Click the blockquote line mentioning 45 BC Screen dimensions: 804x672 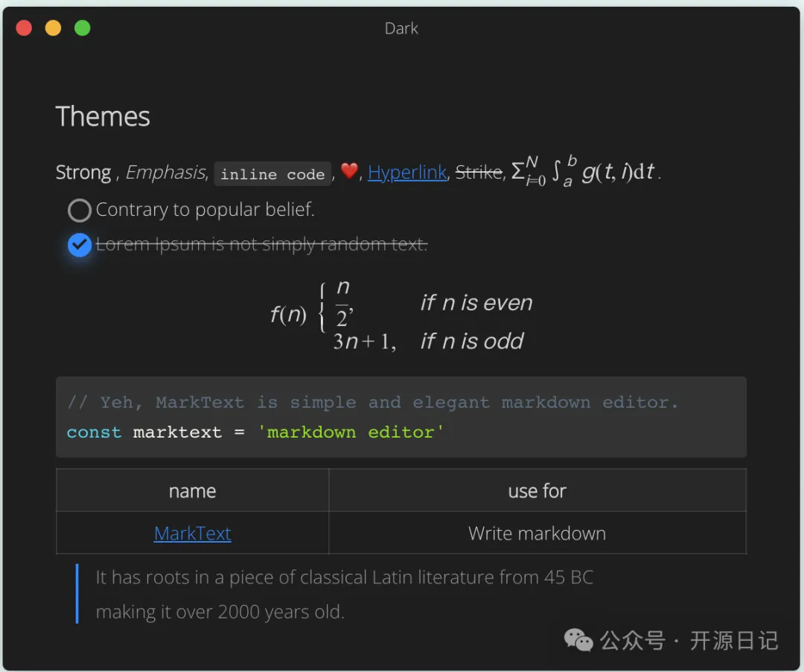click(x=344, y=577)
